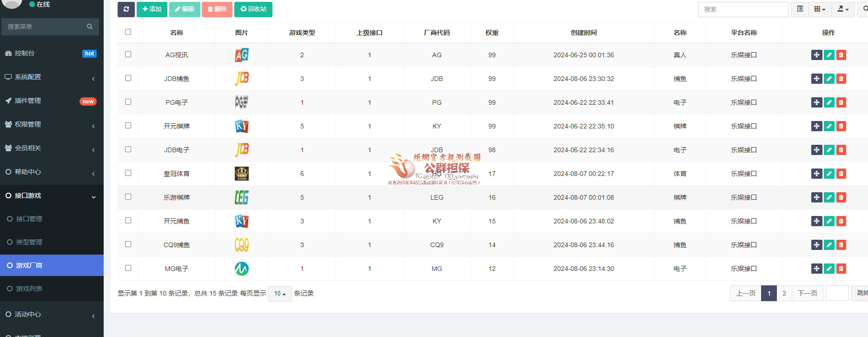Open 游戏列表 in the sidebar
The width and height of the screenshot is (868, 337).
[x=29, y=289]
